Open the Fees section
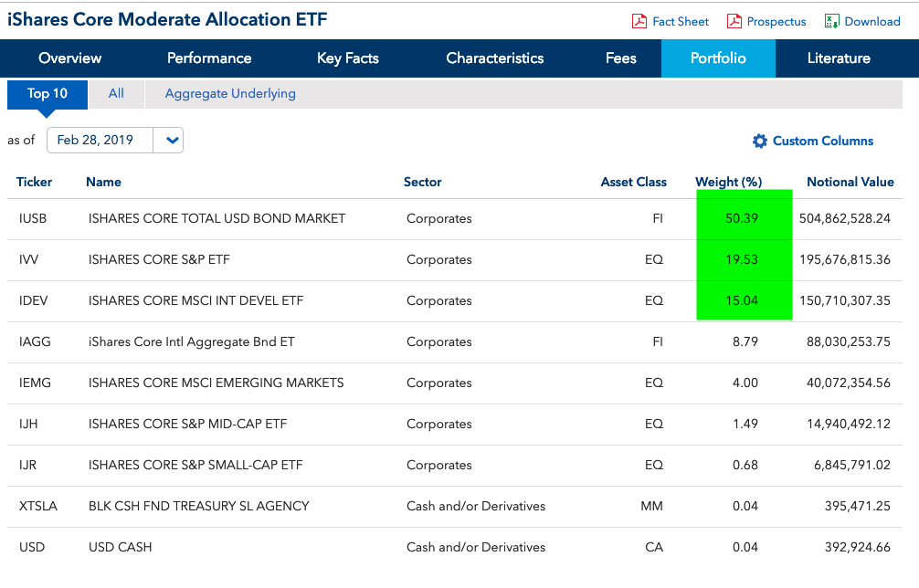The height and width of the screenshot is (588, 919). 620,58
